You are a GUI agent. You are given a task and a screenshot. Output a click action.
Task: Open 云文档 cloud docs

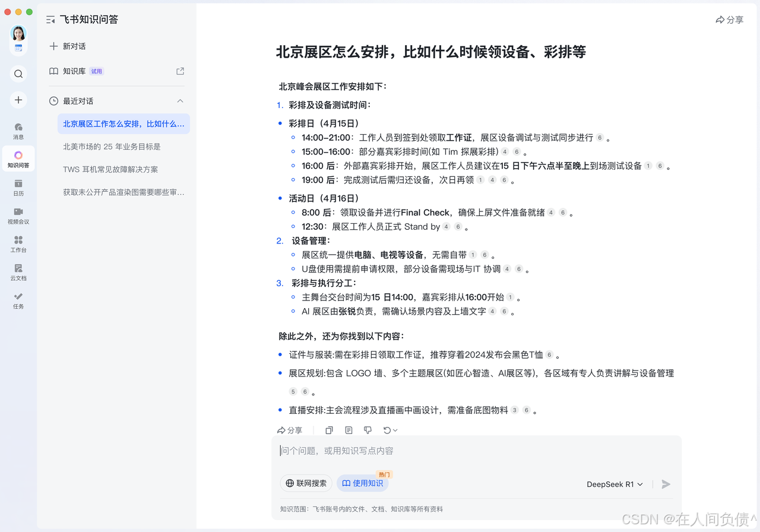(18, 273)
